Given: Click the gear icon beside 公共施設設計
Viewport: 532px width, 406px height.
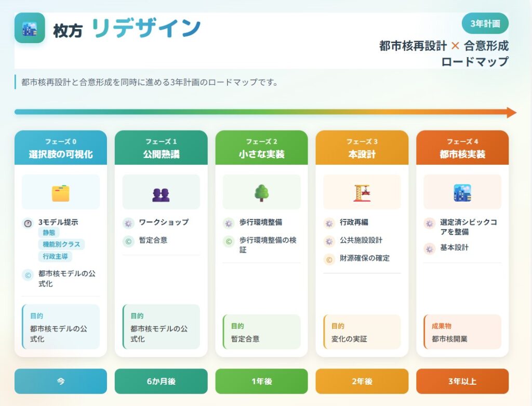Looking at the screenshot, I should (329, 241).
